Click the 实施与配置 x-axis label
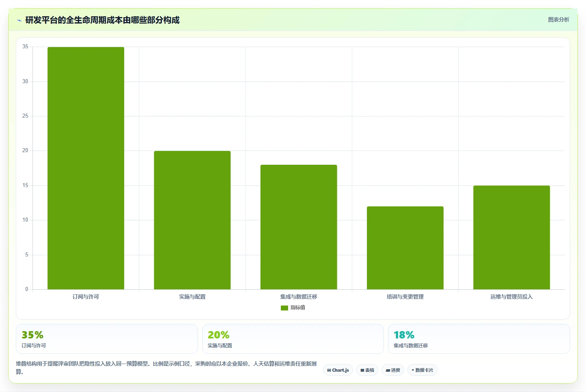This screenshot has width=586, height=392. (192, 297)
